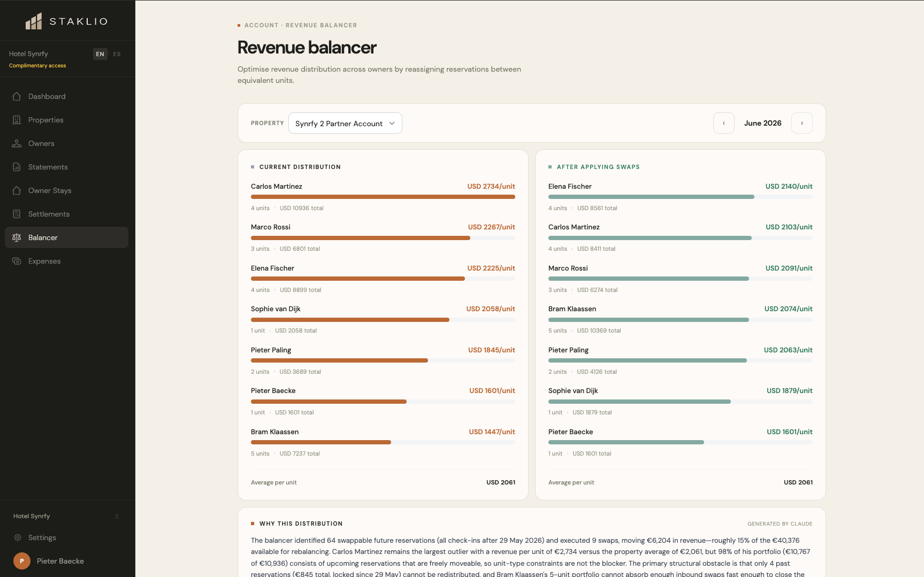Select the Balancer menu item
This screenshot has height=577, width=924.
click(66, 237)
